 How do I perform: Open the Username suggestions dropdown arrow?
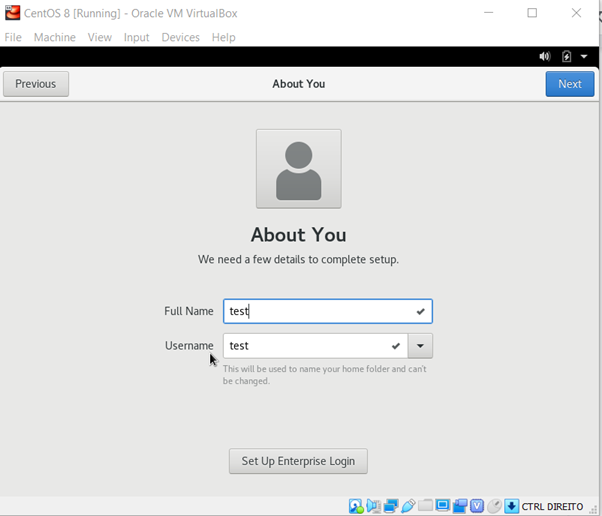(420, 346)
